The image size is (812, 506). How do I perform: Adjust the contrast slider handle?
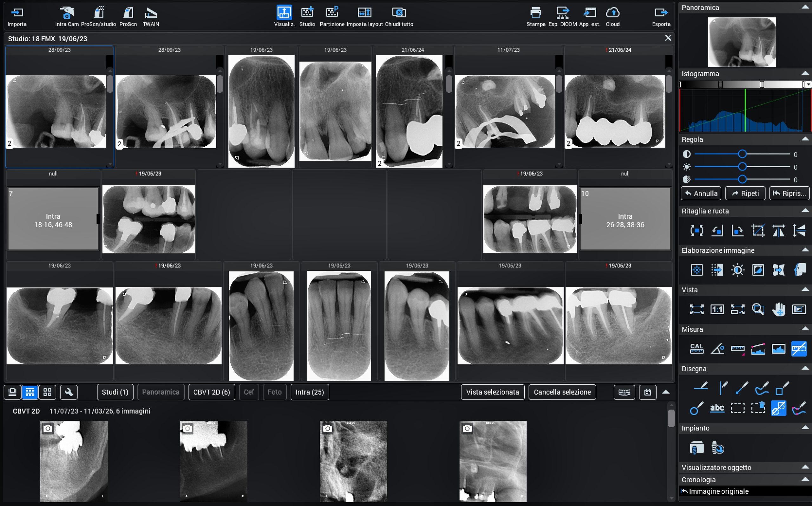coord(742,154)
